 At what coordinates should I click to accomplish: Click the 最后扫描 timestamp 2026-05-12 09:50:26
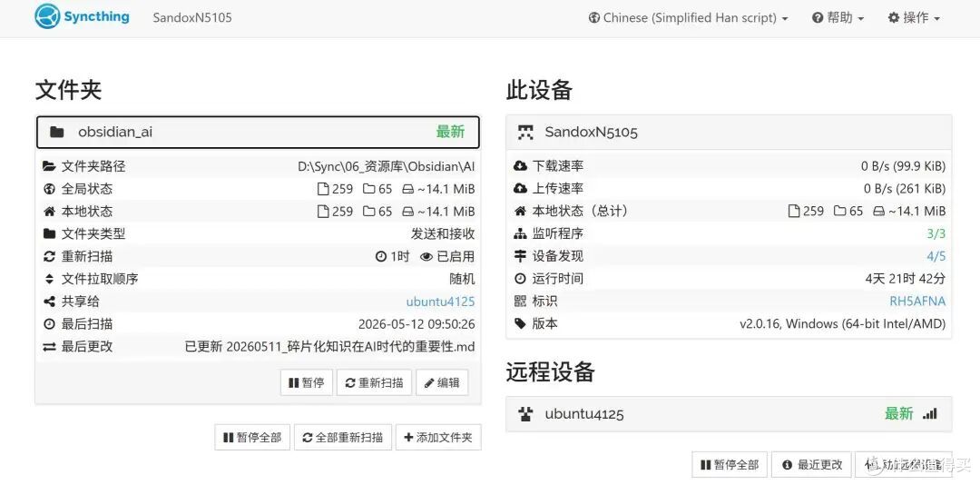point(416,324)
